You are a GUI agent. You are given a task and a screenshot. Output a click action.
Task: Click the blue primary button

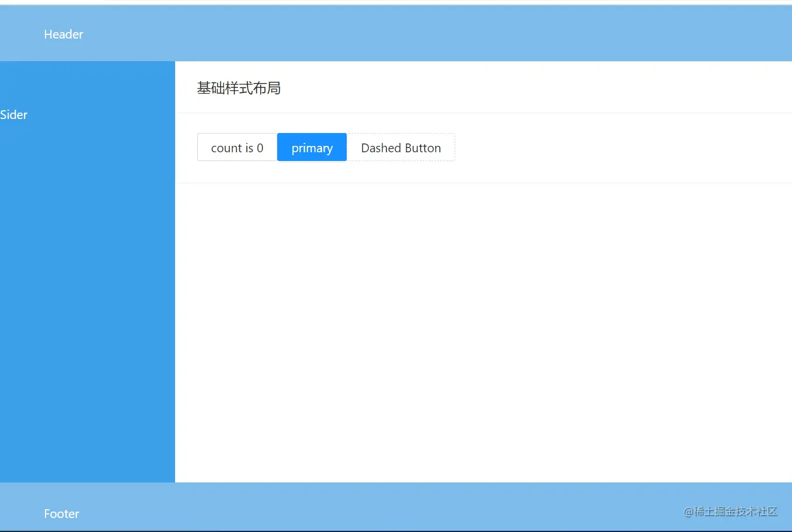(312, 148)
